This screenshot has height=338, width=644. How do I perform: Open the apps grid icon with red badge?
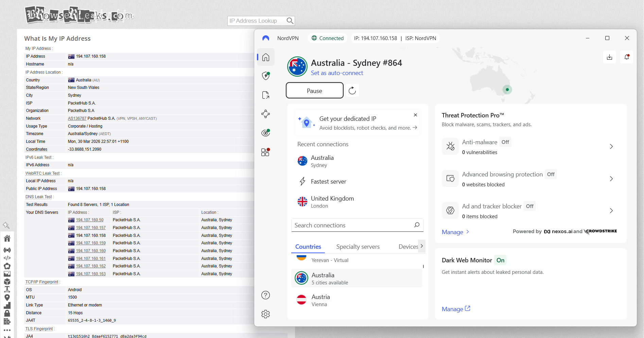click(265, 152)
